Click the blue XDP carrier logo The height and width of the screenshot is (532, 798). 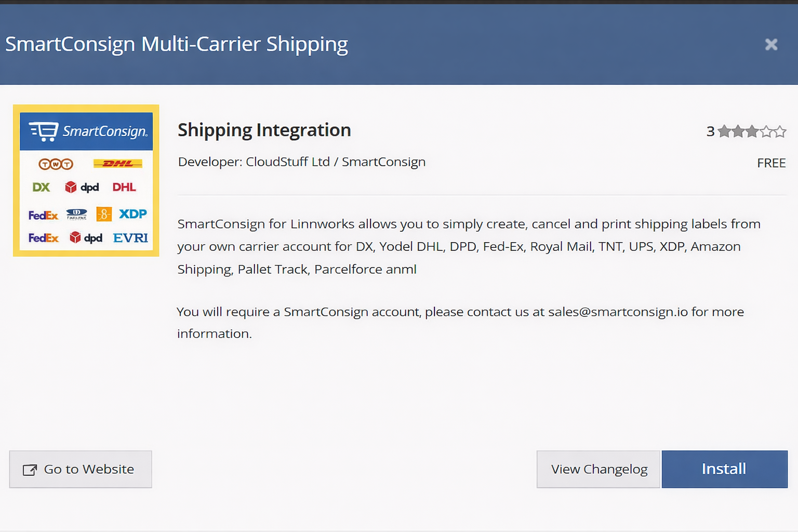133,214
